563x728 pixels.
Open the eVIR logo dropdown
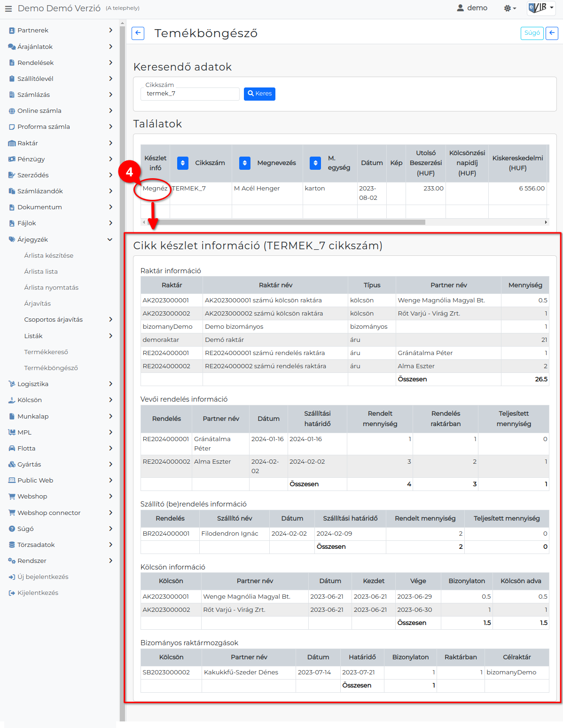(x=541, y=8)
